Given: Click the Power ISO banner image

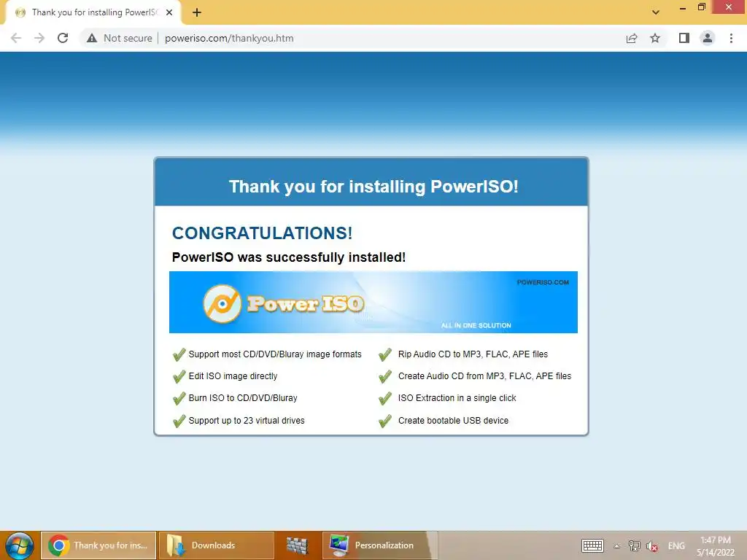Looking at the screenshot, I should 373,303.
